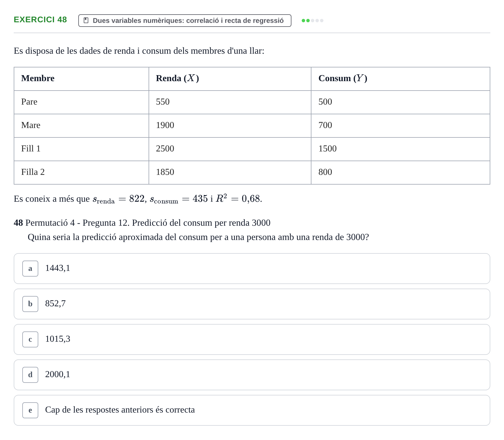Click the 'Mare' row label
This screenshot has width=504, height=440.
click(x=31, y=125)
